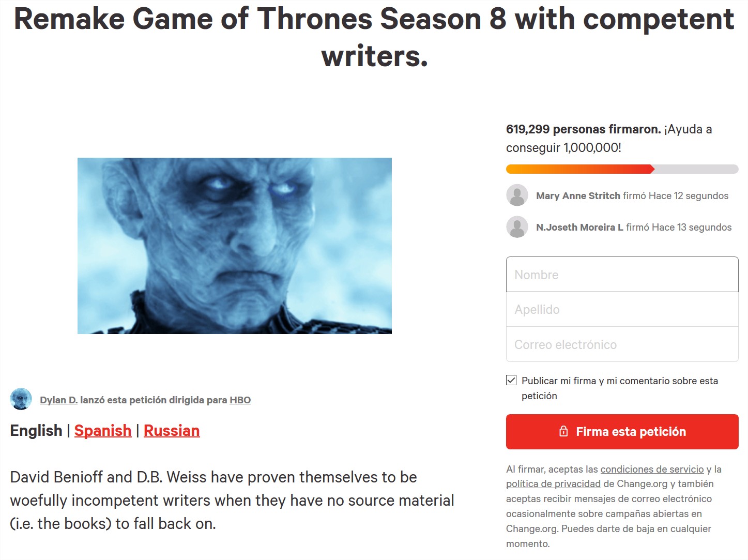Image resolution: width=748 pixels, height=560 pixels.
Task: Toggle the publish signature and comment checkbox
Action: pyautogui.click(x=511, y=381)
